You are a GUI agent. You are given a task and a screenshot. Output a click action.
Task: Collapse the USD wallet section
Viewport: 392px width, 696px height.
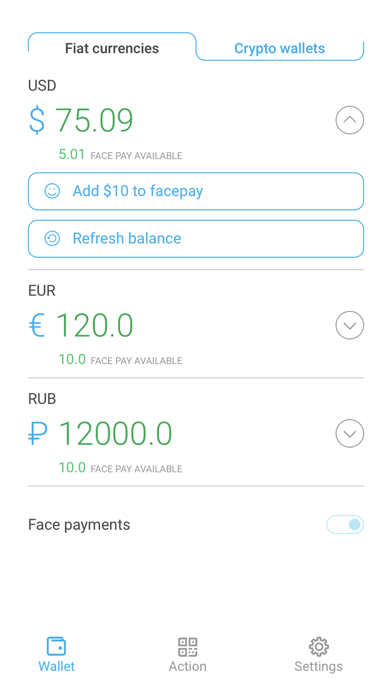[350, 120]
